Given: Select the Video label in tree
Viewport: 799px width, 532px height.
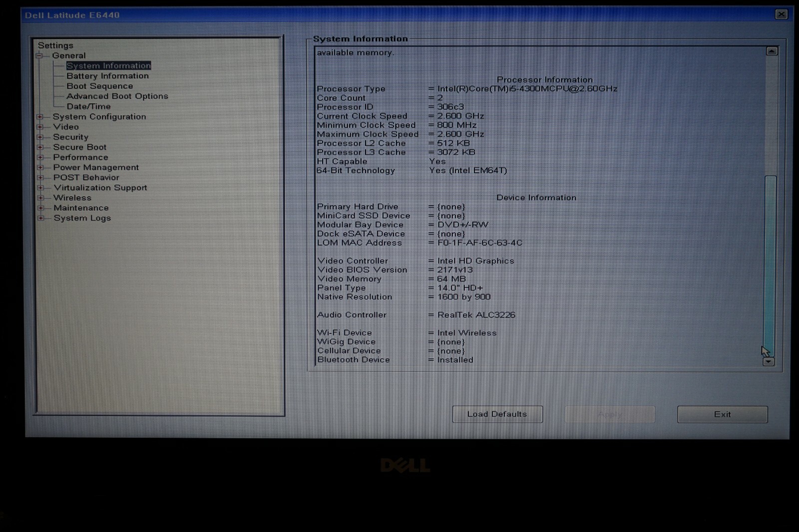Looking at the screenshot, I should [x=66, y=127].
